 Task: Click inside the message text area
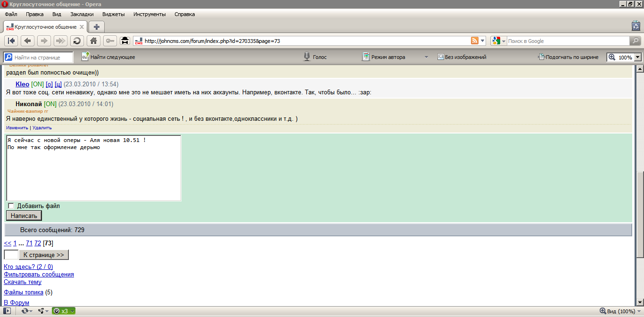click(93, 168)
